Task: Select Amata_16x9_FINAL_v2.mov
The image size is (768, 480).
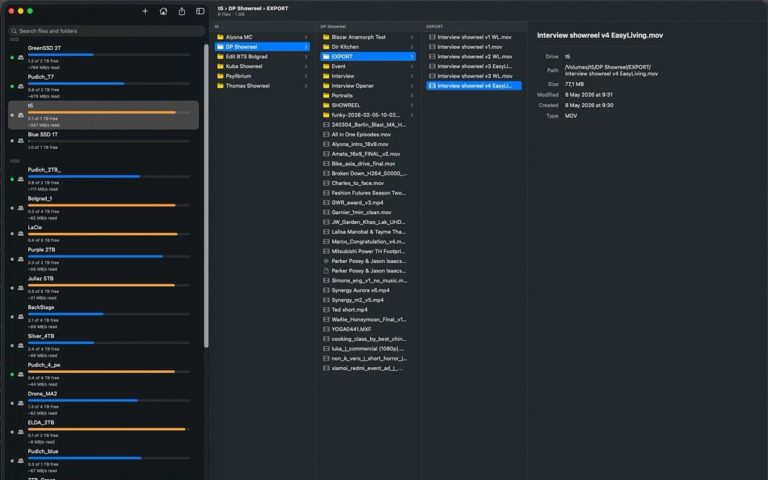Action: tap(368, 154)
